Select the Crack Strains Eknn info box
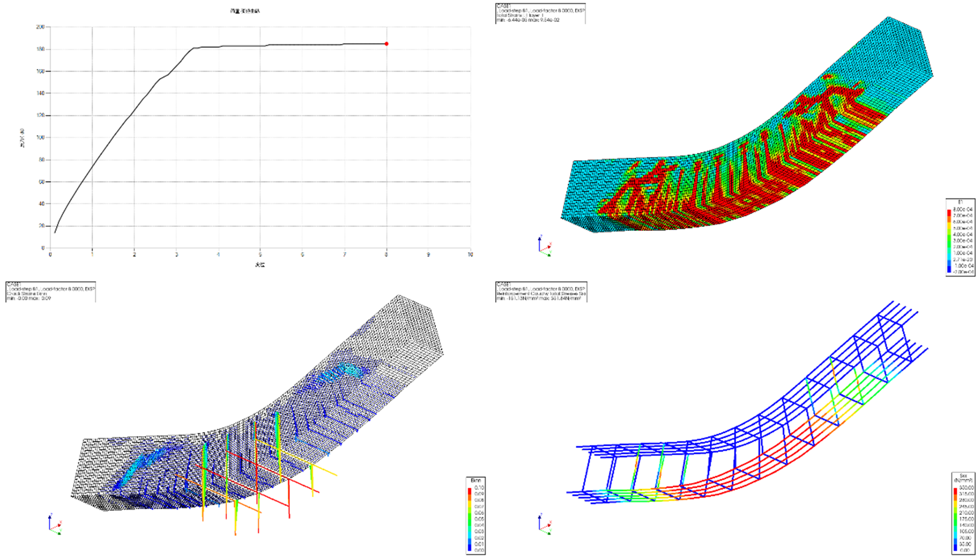 click(51, 291)
